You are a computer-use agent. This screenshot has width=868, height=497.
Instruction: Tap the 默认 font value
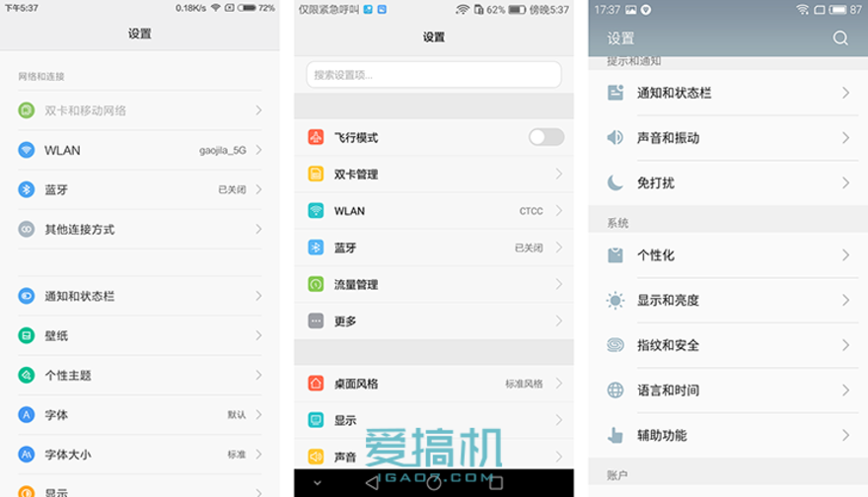(237, 414)
